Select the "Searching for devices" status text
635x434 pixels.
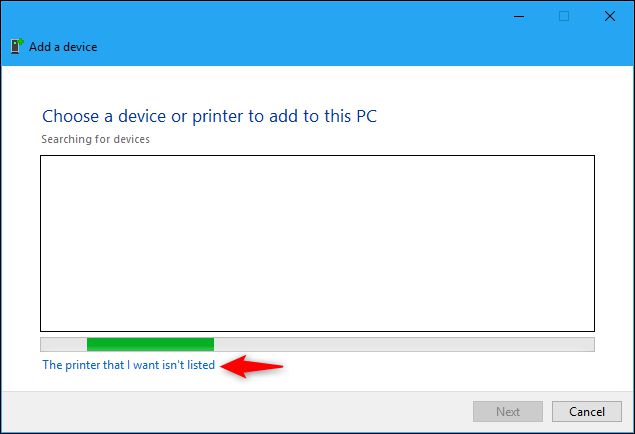(x=95, y=139)
